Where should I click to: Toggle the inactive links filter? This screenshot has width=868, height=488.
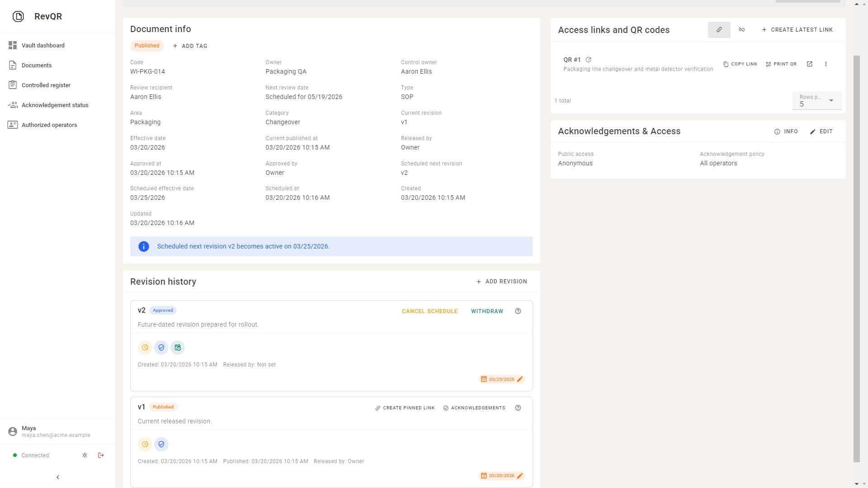coord(741,29)
